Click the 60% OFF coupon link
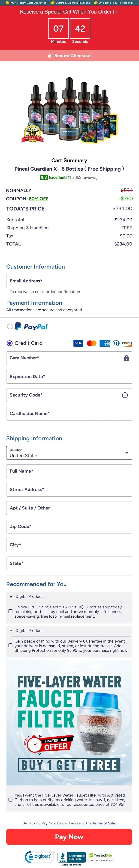Viewport: 139px width, 868px height. click(x=39, y=199)
